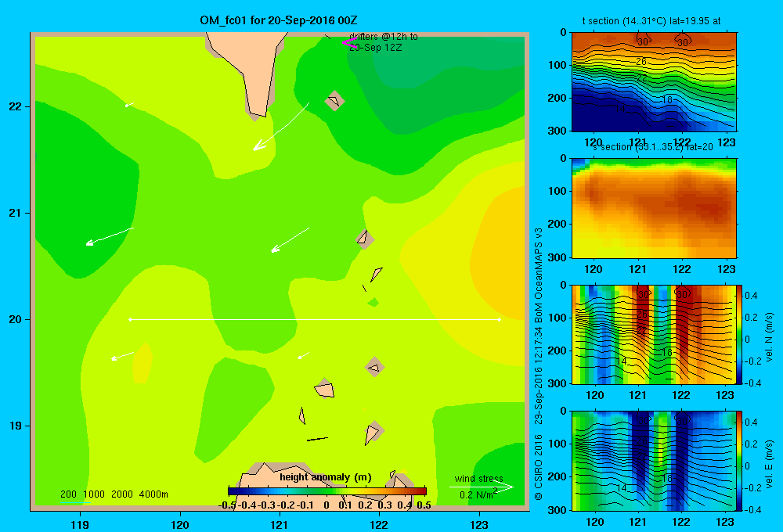Click latitude tick label "21" on main map

(x=16, y=213)
